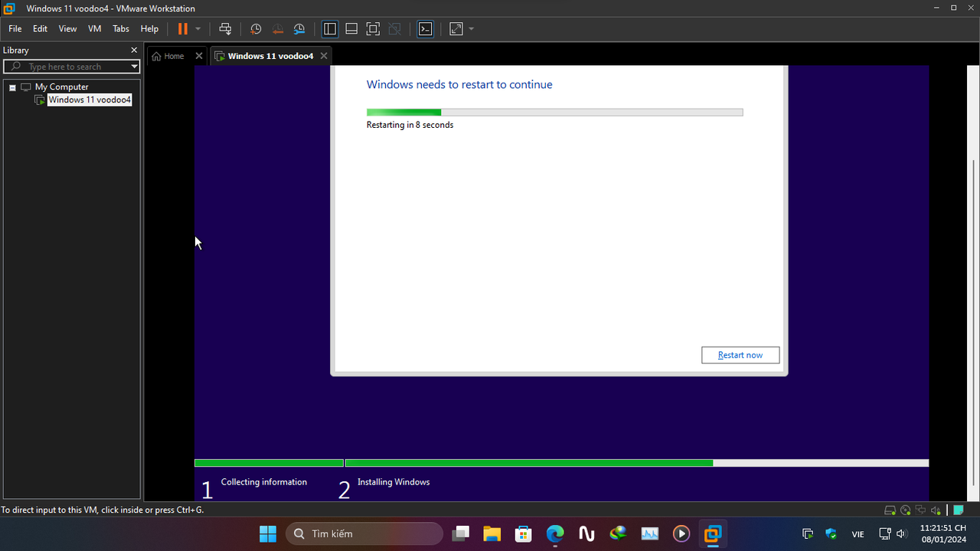Toggle the console view button
This screenshot has height=551, width=980.
pos(425,28)
